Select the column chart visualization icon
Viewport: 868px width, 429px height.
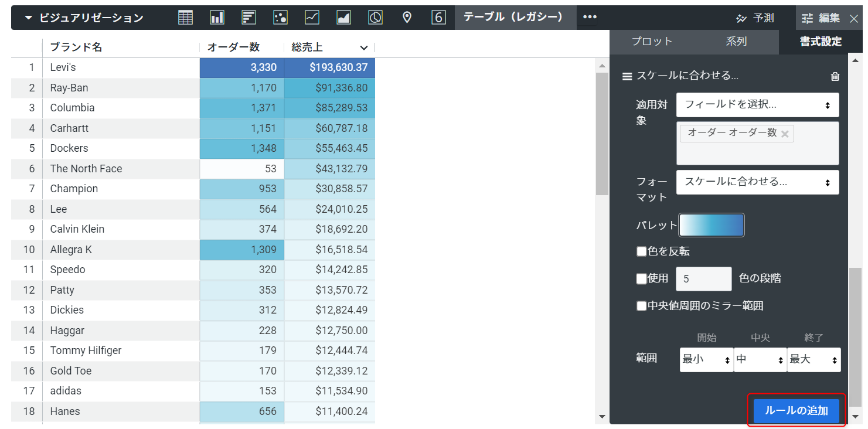pos(217,17)
